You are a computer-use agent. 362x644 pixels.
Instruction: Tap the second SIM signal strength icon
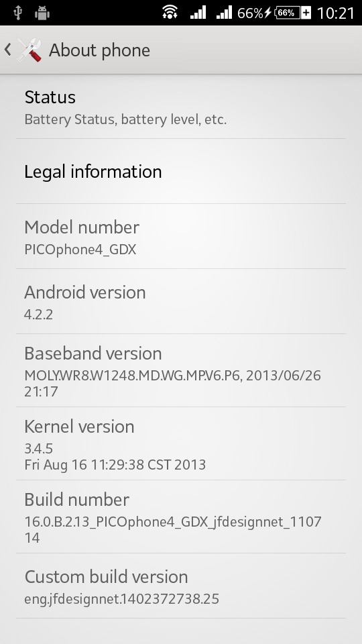tap(224, 12)
